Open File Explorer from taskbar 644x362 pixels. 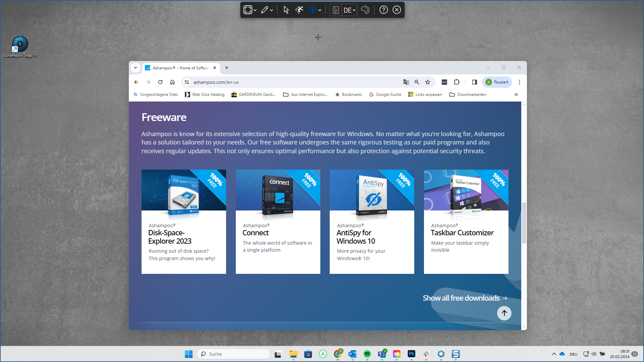(293, 354)
